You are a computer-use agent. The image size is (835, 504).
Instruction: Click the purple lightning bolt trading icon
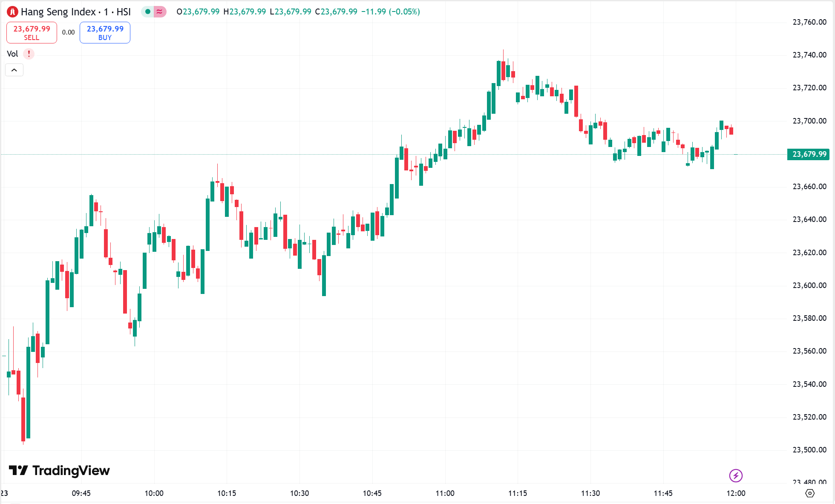tap(737, 476)
